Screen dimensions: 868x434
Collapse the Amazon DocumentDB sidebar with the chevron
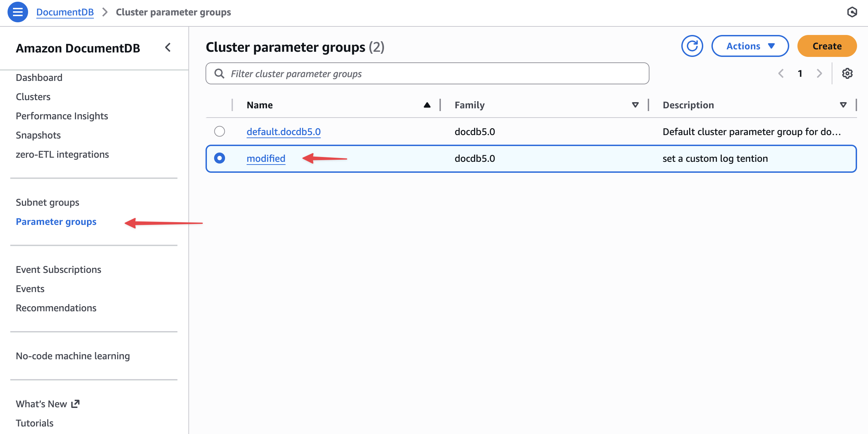coord(168,48)
